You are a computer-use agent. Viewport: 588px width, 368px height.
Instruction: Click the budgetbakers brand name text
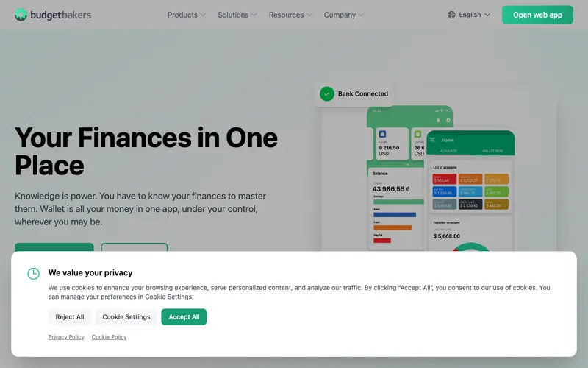click(61, 15)
